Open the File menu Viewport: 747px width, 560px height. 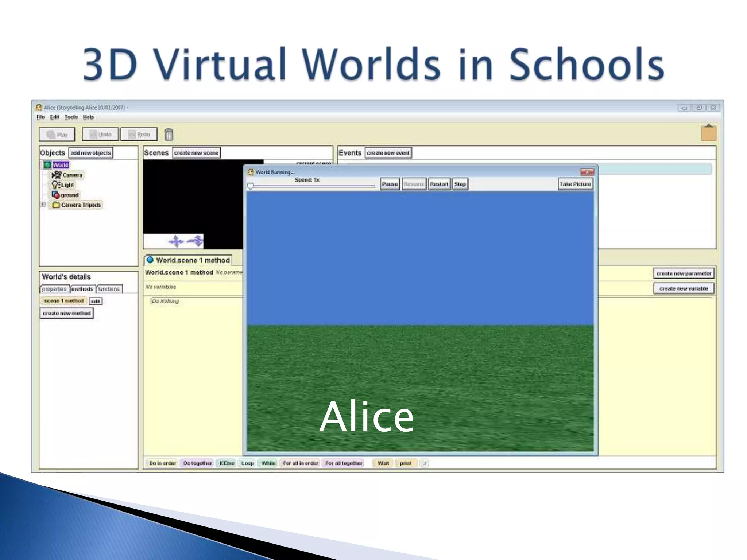[x=40, y=117]
